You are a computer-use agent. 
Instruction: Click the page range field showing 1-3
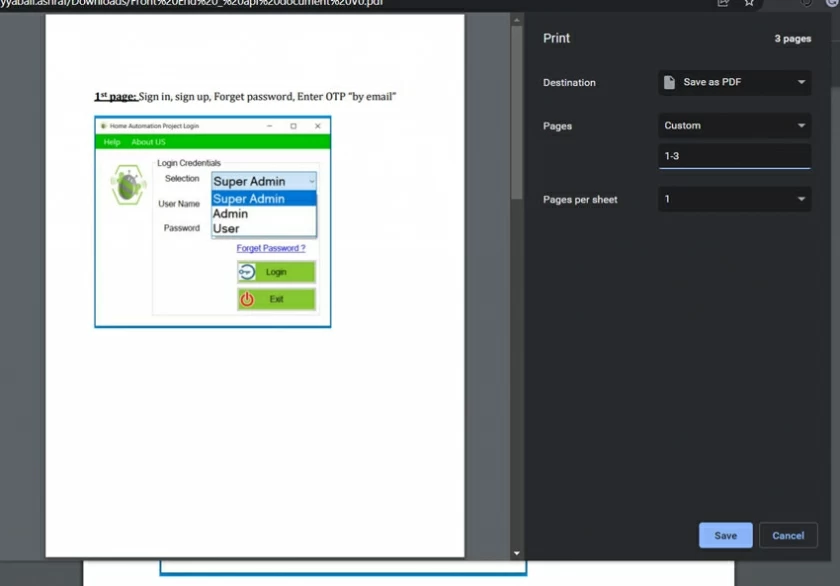pyautogui.click(x=735, y=155)
